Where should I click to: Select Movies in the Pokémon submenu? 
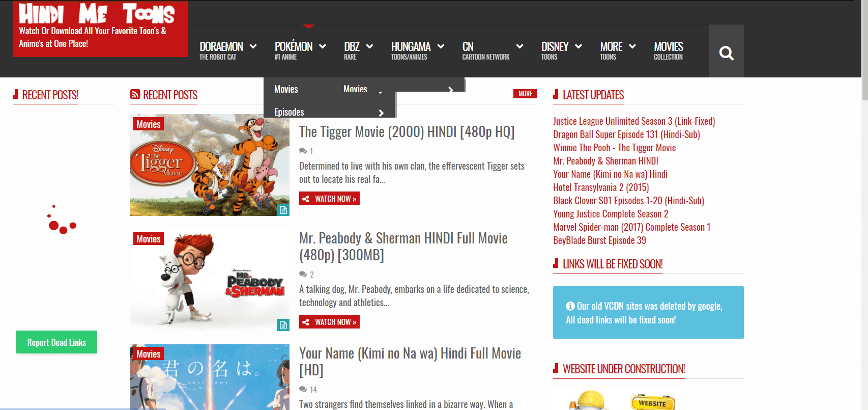tap(286, 89)
